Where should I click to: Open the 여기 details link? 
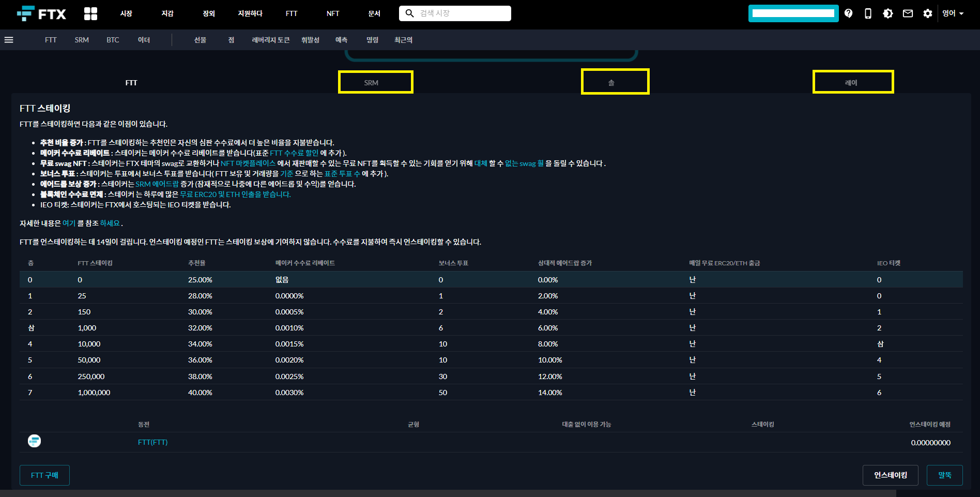click(x=69, y=223)
